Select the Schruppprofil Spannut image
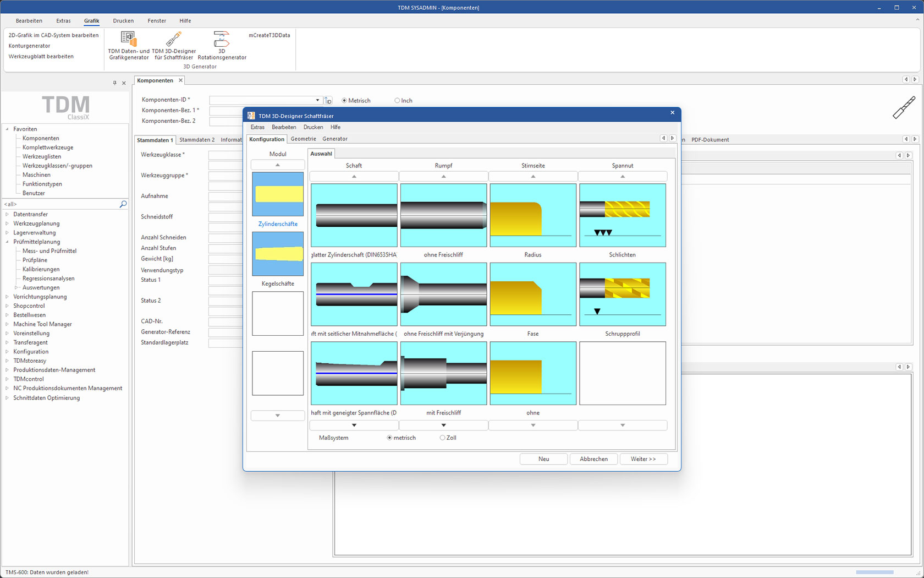The width and height of the screenshot is (924, 578). pos(623,295)
